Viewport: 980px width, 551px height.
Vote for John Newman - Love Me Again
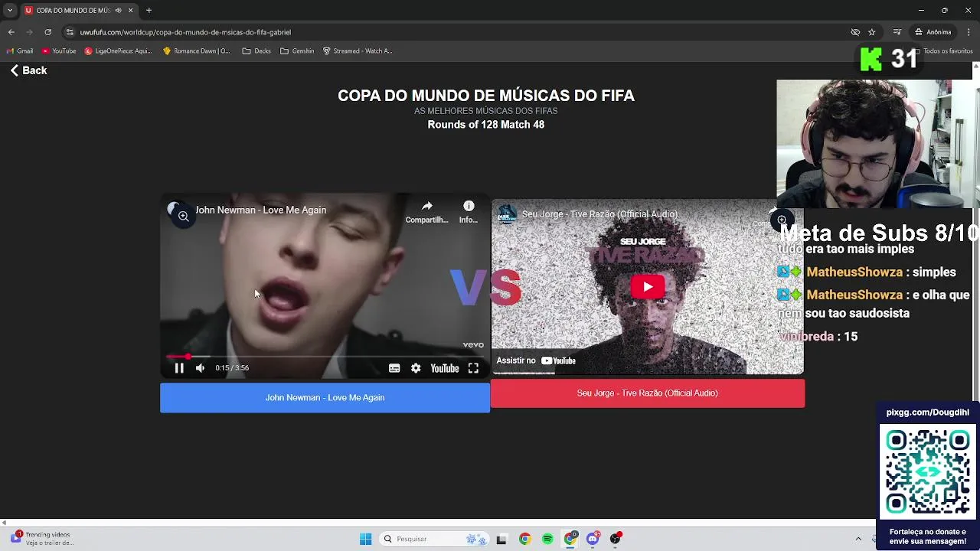pyautogui.click(x=325, y=398)
